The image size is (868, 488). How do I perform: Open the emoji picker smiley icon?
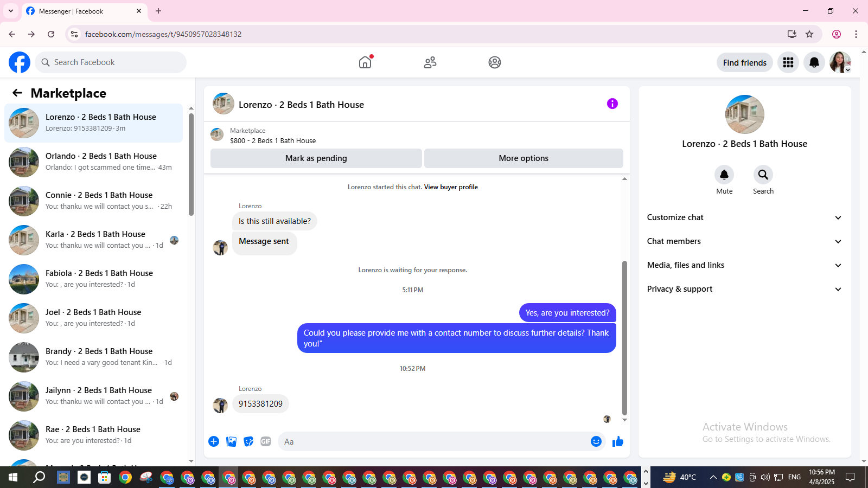coord(596,441)
